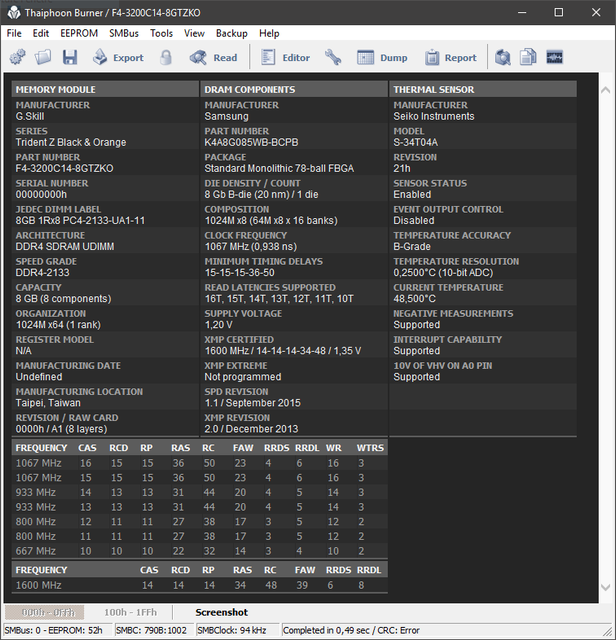Open the EEPROM menu

(79, 33)
